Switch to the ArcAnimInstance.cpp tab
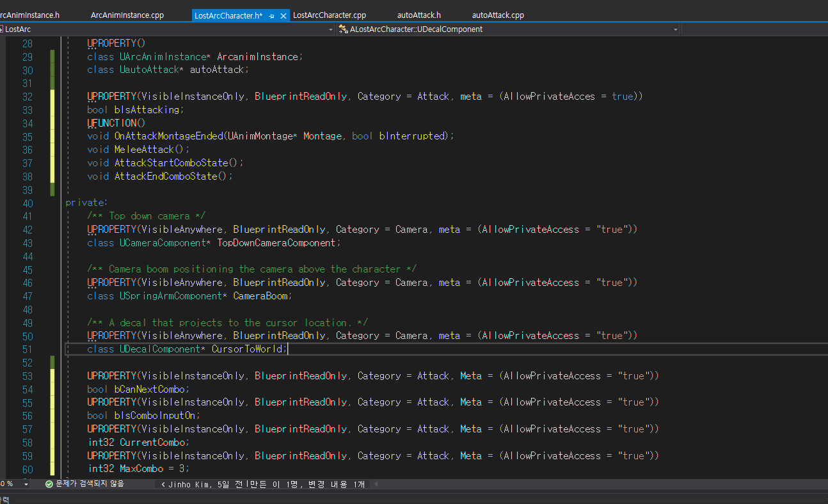This screenshot has height=504, width=828. pyautogui.click(x=127, y=15)
